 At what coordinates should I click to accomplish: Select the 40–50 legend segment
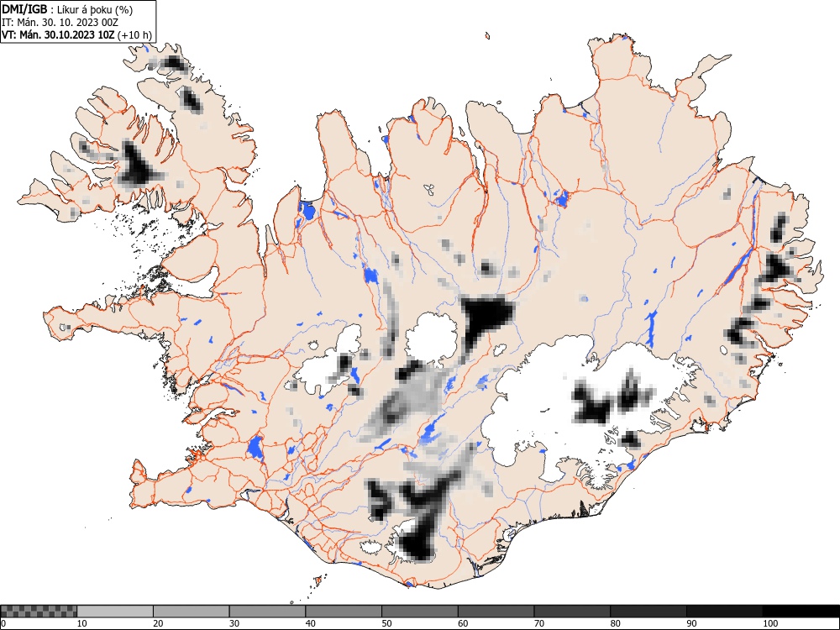344,612
